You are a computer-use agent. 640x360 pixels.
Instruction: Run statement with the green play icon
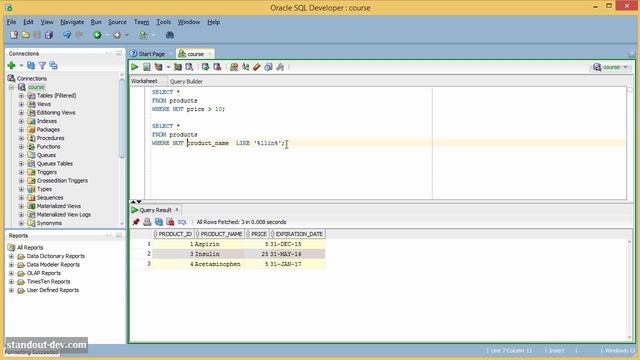tap(135, 67)
